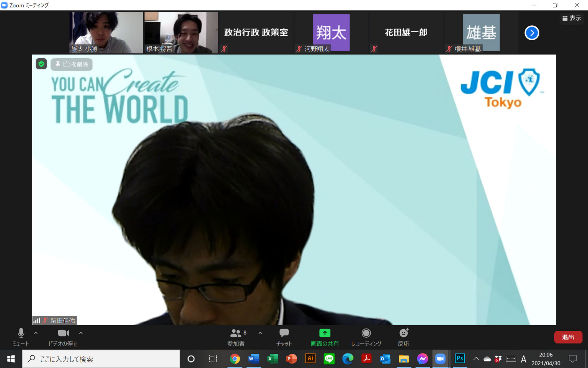Open the participants list

tap(236, 337)
